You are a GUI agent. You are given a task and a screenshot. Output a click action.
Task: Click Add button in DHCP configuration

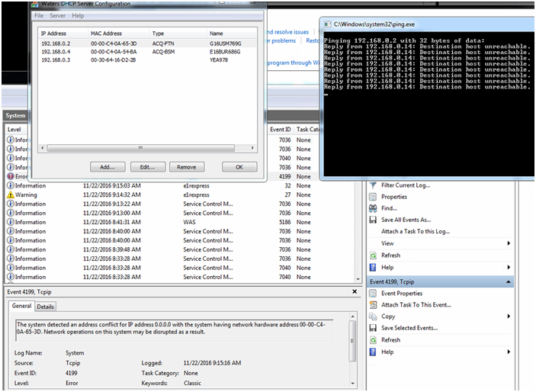[108, 167]
